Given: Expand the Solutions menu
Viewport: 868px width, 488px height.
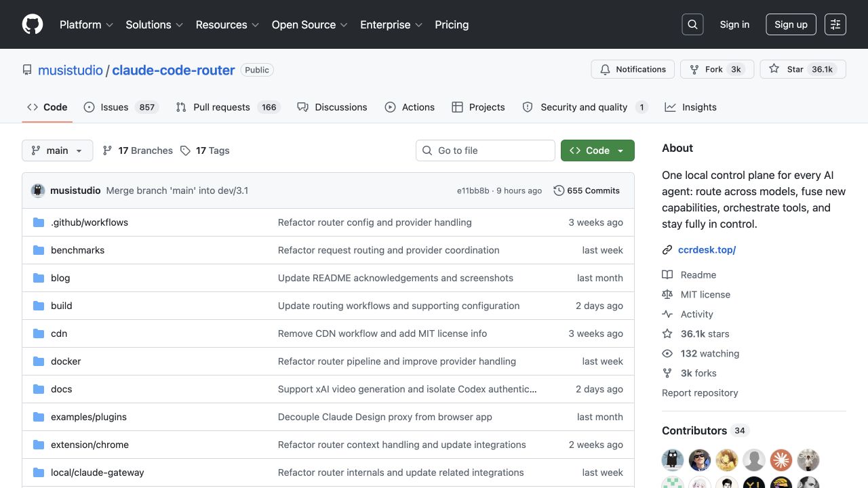Looking at the screenshot, I should (x=155, y=24).
